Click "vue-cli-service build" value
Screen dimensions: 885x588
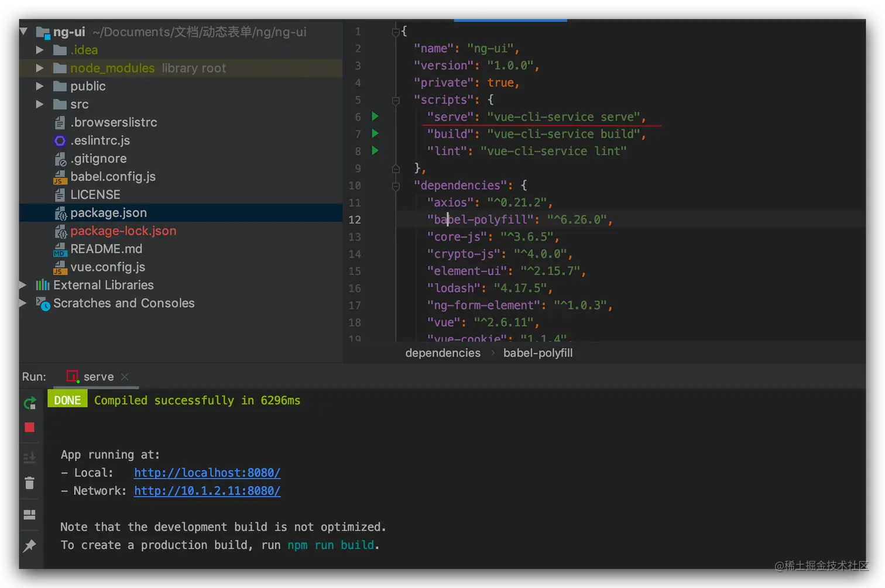click(x=564, y=134)
